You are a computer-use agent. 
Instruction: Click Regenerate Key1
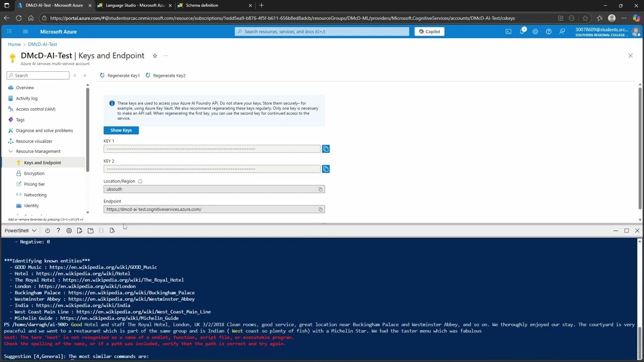(120, 75)
